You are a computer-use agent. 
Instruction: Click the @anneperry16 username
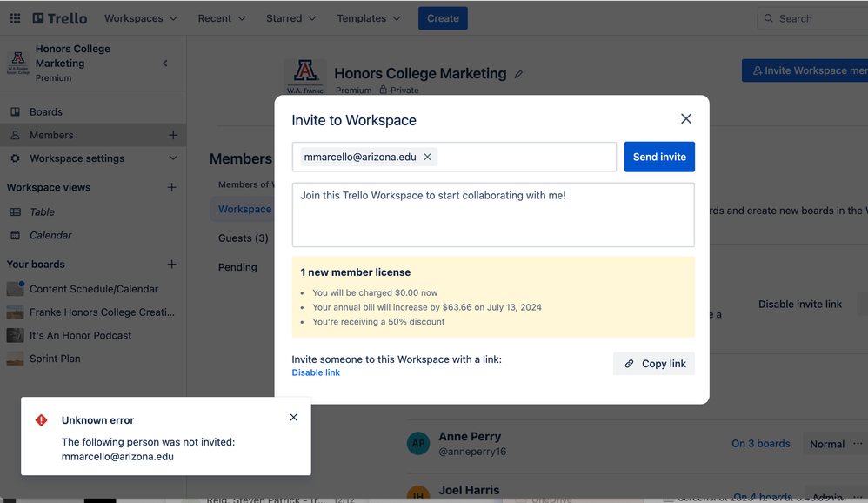[472, 452]
